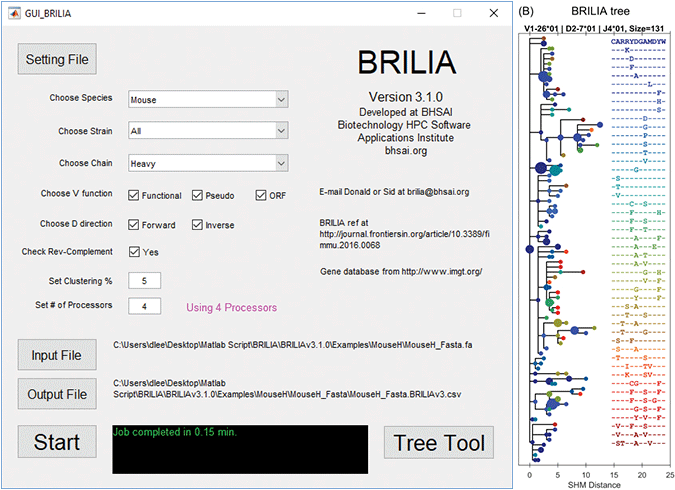Start the BRILIA job

coord(57,442)
